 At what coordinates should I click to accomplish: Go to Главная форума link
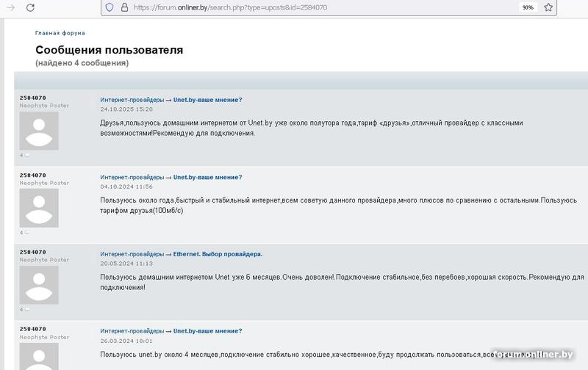(x=60, y=33)
